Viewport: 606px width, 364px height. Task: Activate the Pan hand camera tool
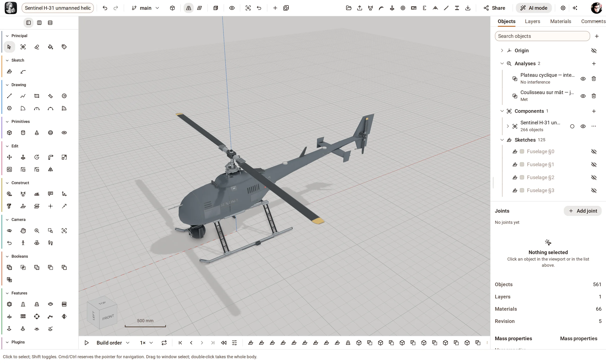click(x=23, y=231)
